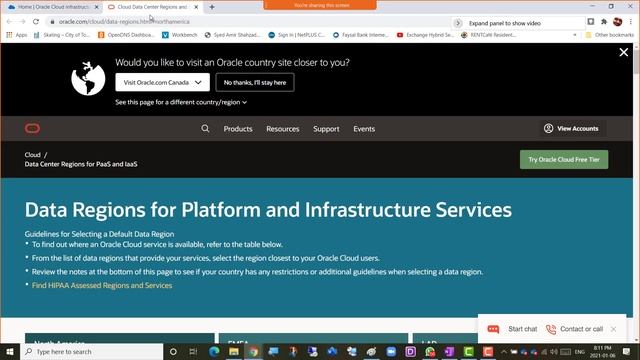Screen dimensions: 640x360
Task: Open OneNote icon on taskbar
Action: (x=449, y=351)
